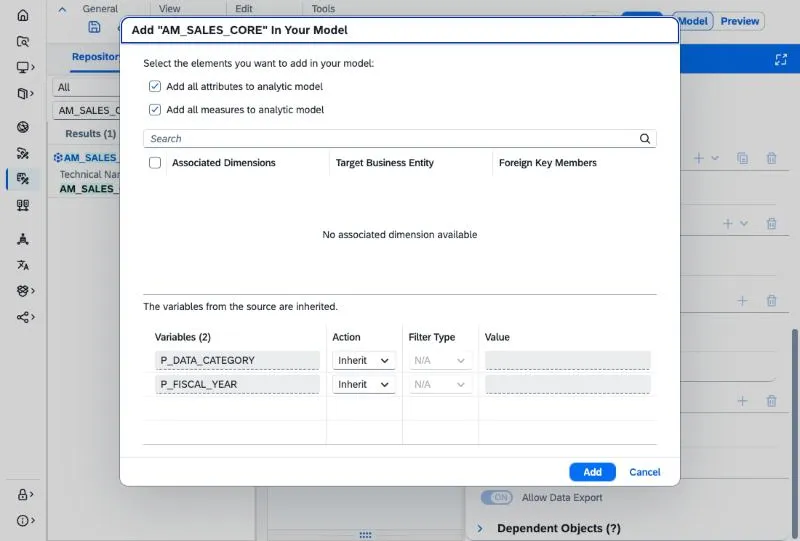Viewport: 800px width, 541px height.
Task: Open the Filter Type dropdown for P_DATA_CATEGORY
Action: pyautogui.click(x=440, y=360)
